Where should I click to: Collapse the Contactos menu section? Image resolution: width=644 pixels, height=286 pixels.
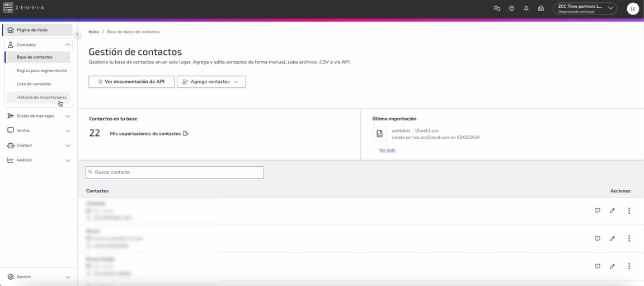pos(68,45)
